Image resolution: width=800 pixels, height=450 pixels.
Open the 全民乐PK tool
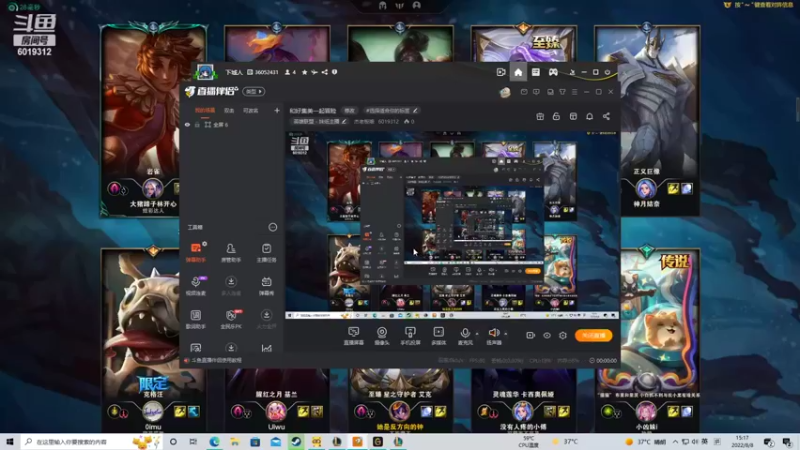click(231, 319)
